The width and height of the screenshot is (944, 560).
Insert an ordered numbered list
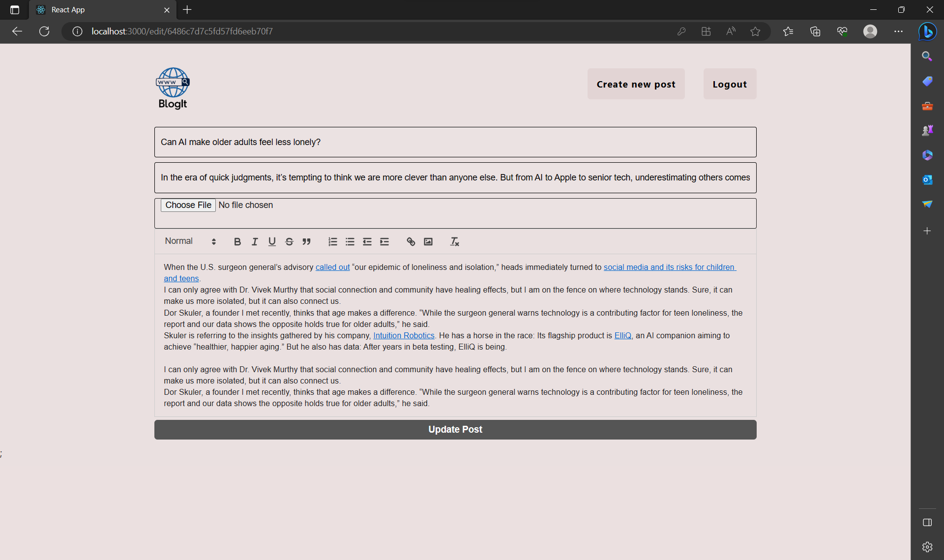pyautogui.click(x=333, y=241)
